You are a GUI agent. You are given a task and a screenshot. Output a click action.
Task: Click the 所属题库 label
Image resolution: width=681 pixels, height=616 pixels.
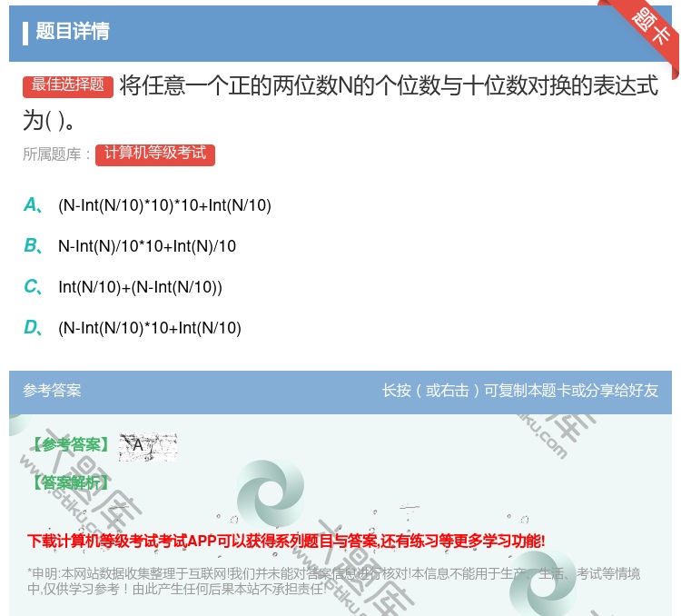[56, 154]
